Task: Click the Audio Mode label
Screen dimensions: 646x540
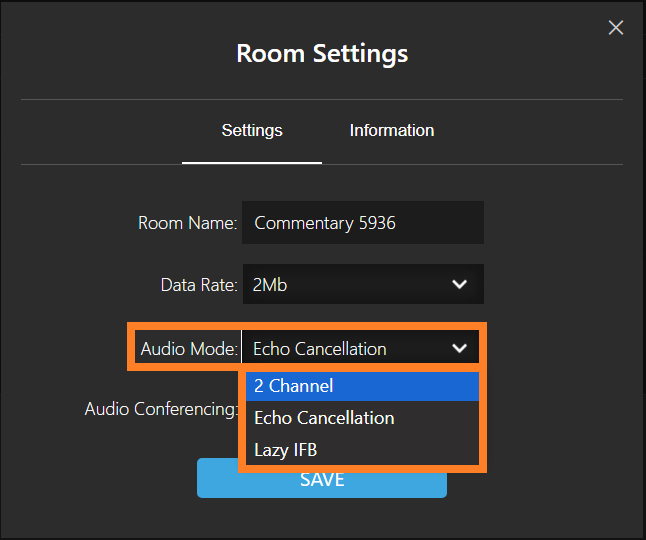Action: click(x=189, y=349)
